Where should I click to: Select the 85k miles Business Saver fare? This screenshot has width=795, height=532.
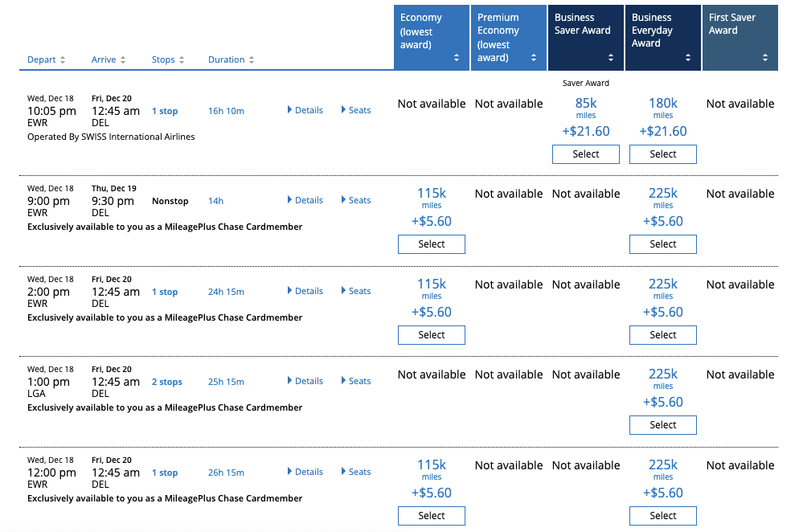(586, 154)
